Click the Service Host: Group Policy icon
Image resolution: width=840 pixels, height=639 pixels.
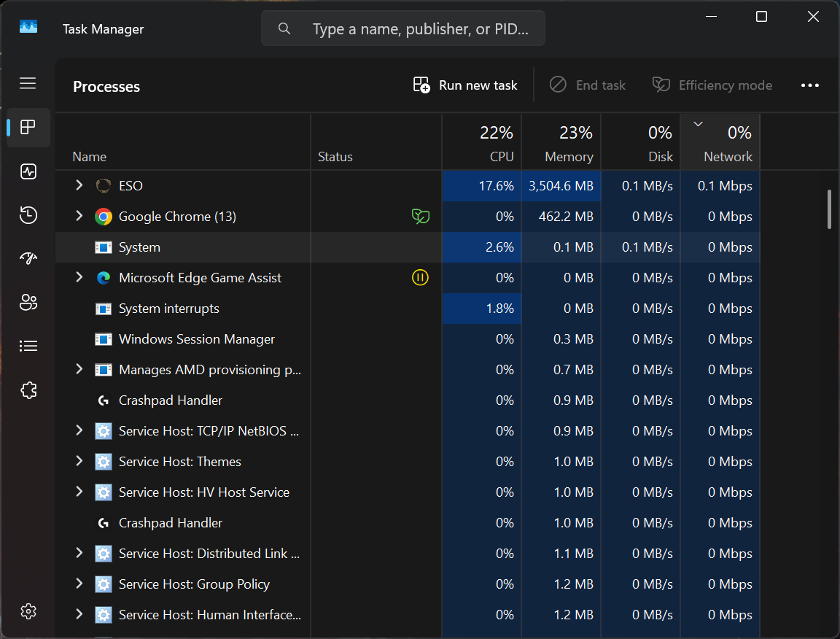[104, 584]
